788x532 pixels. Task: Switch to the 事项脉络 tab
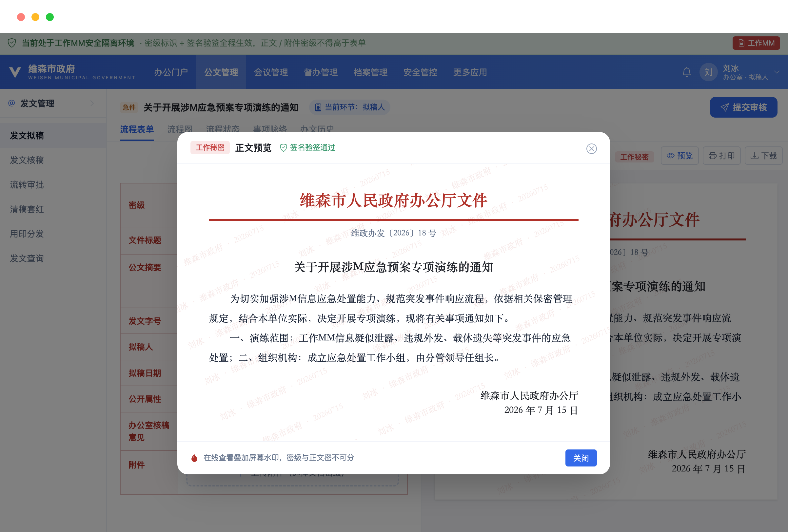[x=270, y=129]
